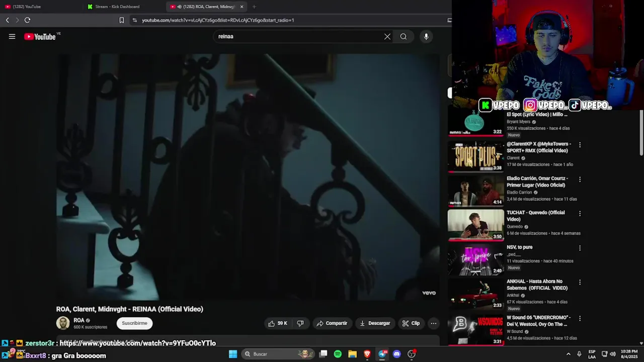Bookmark this page in address bar
644x362 pixels.
tap(121, 20)
